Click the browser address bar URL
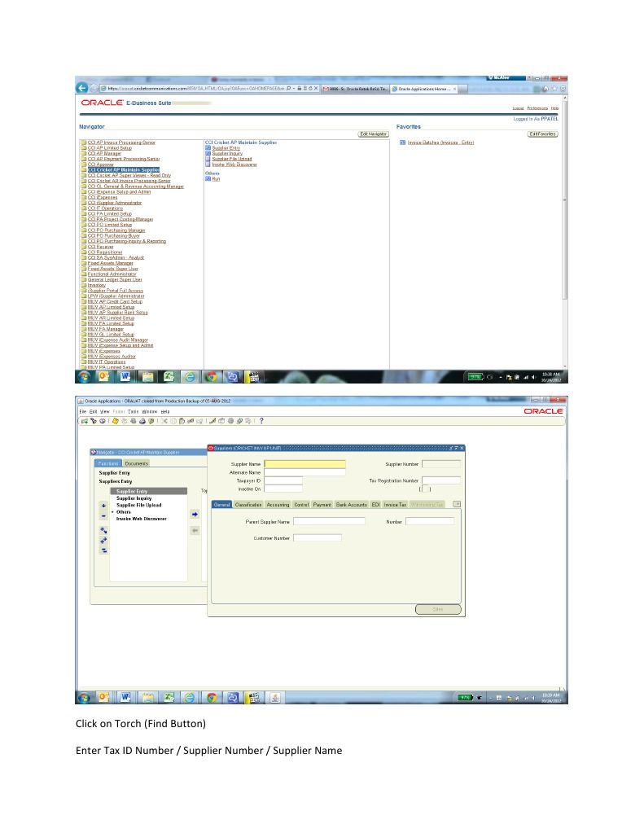644x833 pixels. [195, 89]
